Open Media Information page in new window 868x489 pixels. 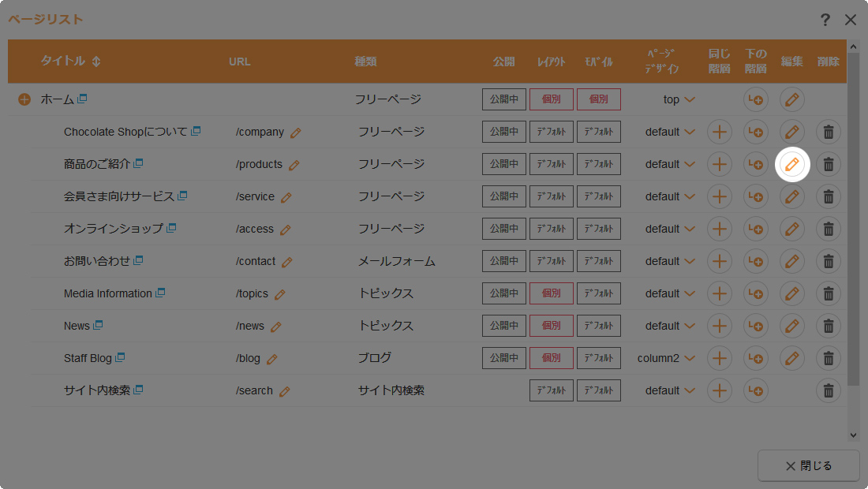click(160, 293)
